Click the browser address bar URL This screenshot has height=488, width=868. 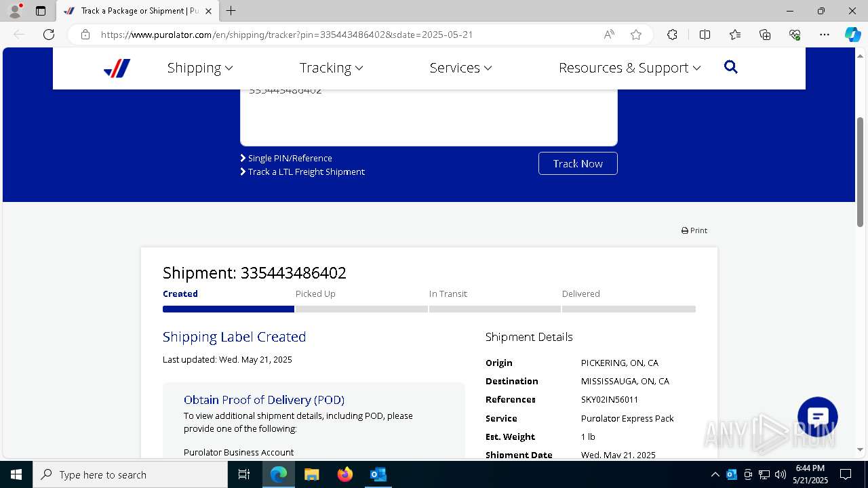tap(287, 35)
